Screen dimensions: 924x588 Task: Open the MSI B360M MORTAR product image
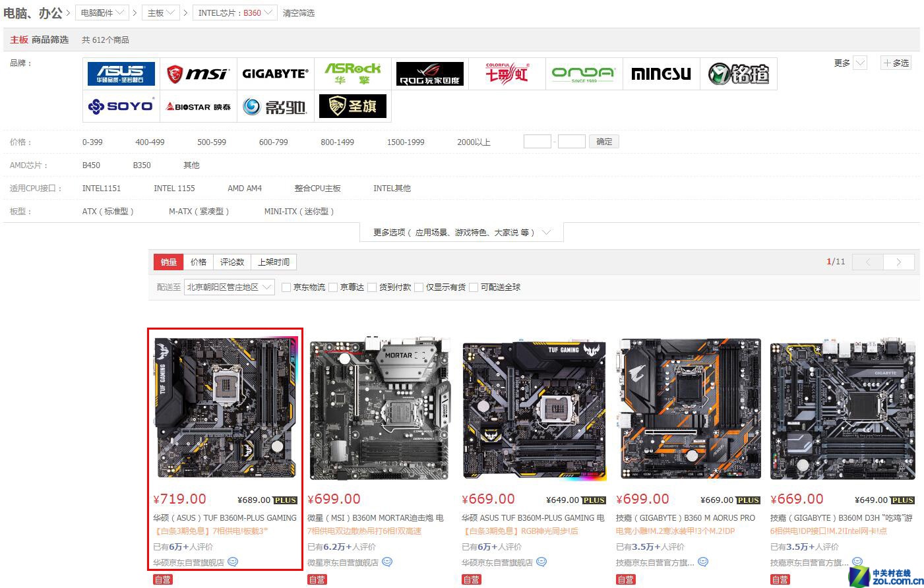coord(381,409)
